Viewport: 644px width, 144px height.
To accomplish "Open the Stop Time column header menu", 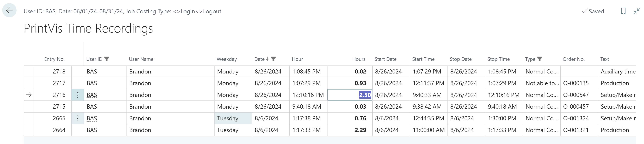I will (498, 59).
